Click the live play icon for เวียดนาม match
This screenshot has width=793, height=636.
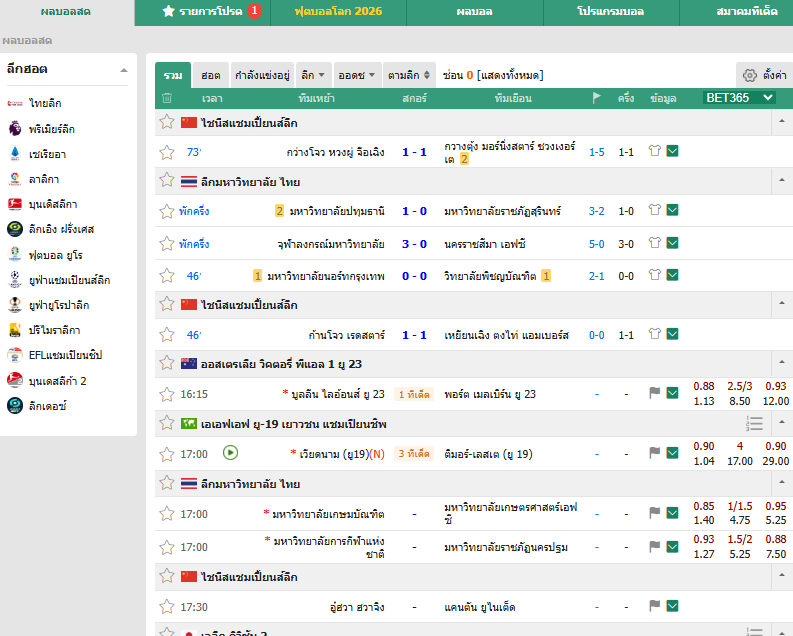(230, 452)
